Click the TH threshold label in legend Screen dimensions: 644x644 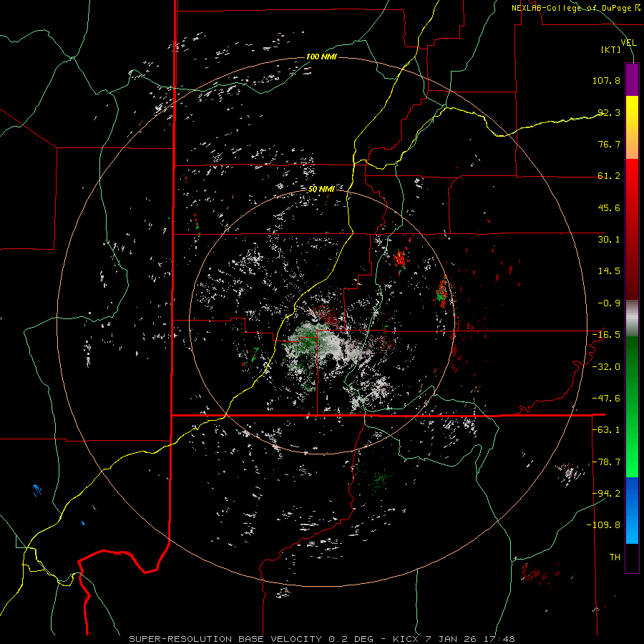pos(615,557)
